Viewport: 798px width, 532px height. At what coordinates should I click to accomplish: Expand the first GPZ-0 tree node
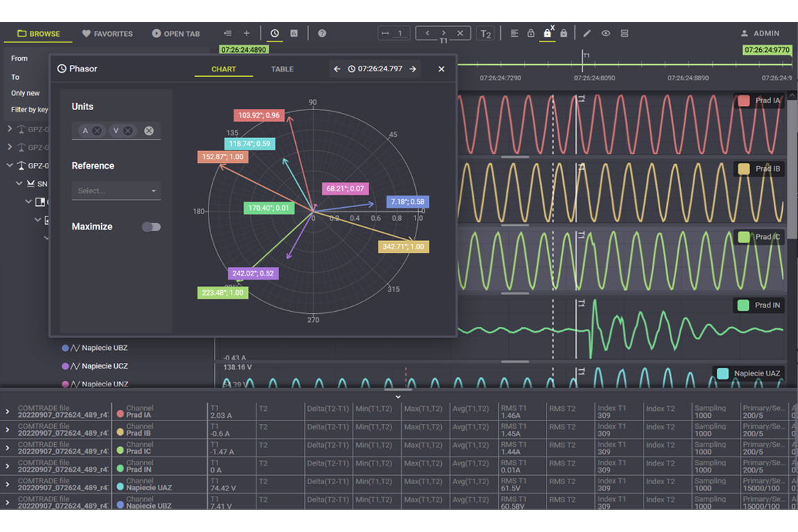pos(10,129)
